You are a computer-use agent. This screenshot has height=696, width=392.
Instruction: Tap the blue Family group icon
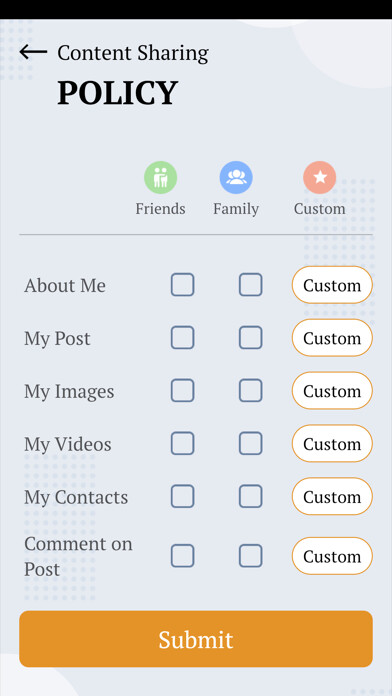[x=236, y=178]
